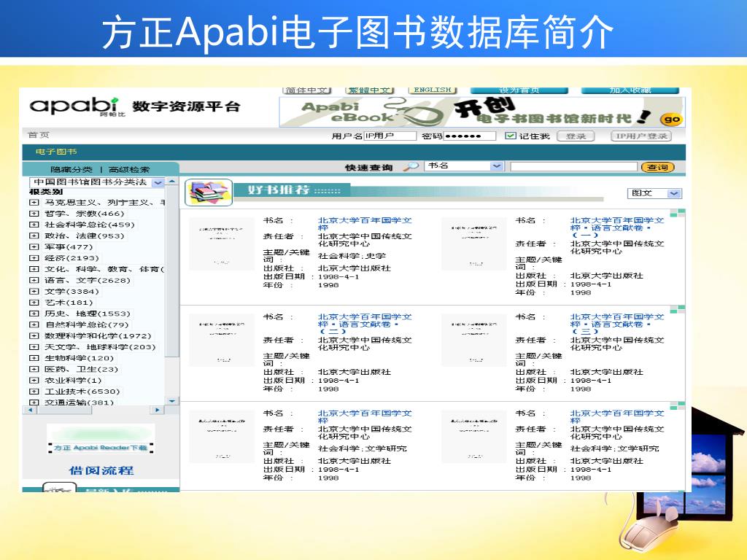Viewport: 747px width, 560px height.
Task: Click 加入收藏 button
Action: (630, 90)
